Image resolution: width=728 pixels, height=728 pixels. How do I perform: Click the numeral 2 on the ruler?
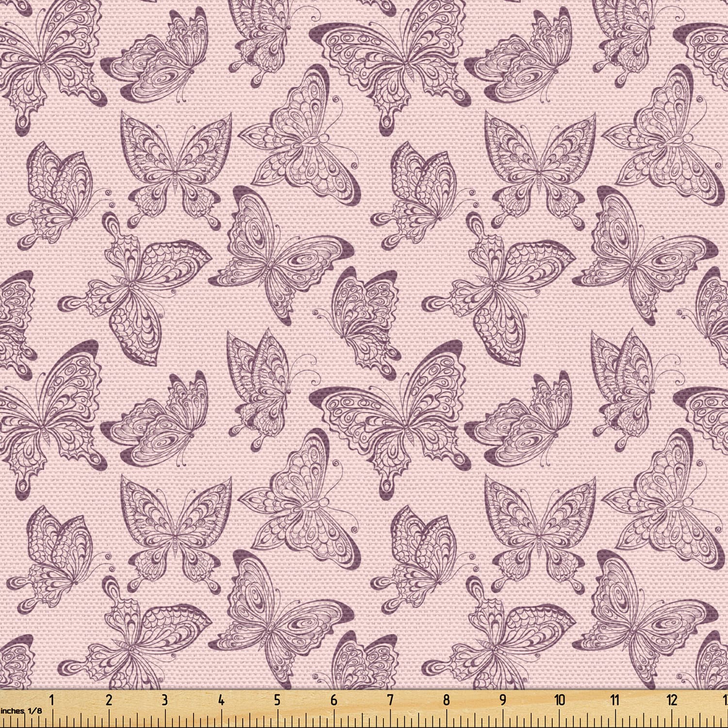tap(109, 699)
